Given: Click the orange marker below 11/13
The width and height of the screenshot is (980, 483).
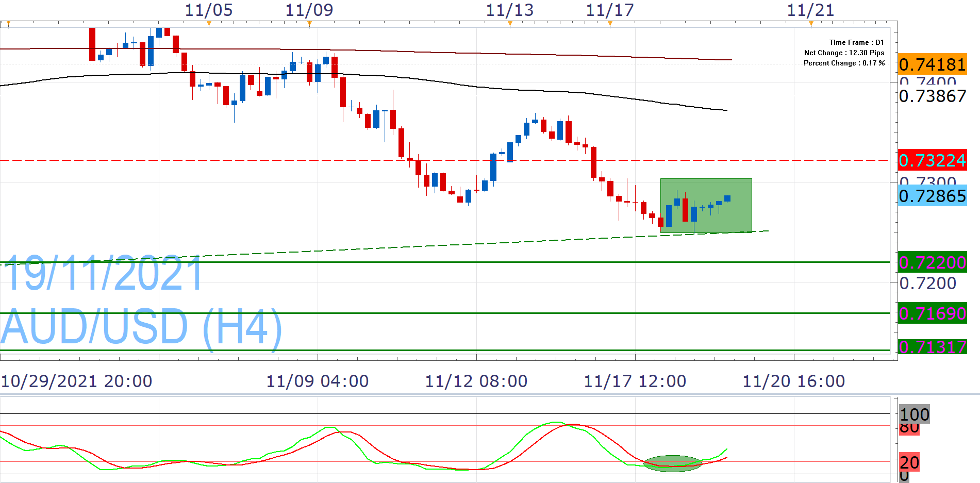Looking at the screenshot, I should 510,24.
